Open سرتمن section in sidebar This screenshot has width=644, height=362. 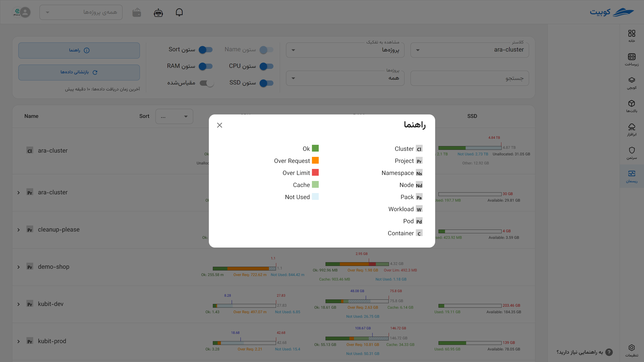632,153
